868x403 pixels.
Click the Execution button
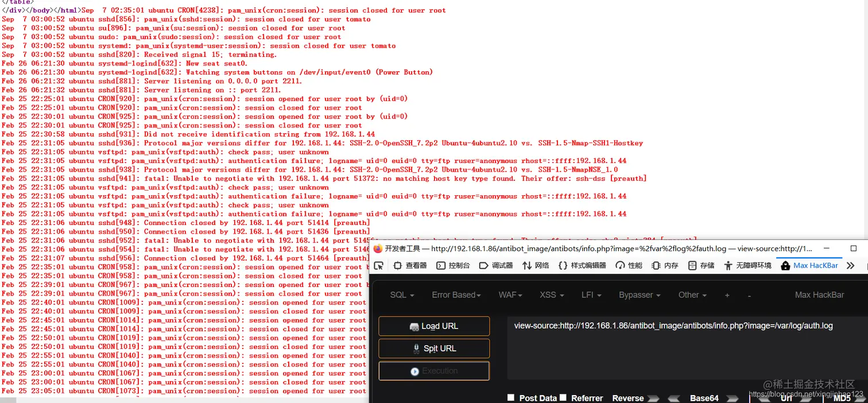click(x=434, y=371)
